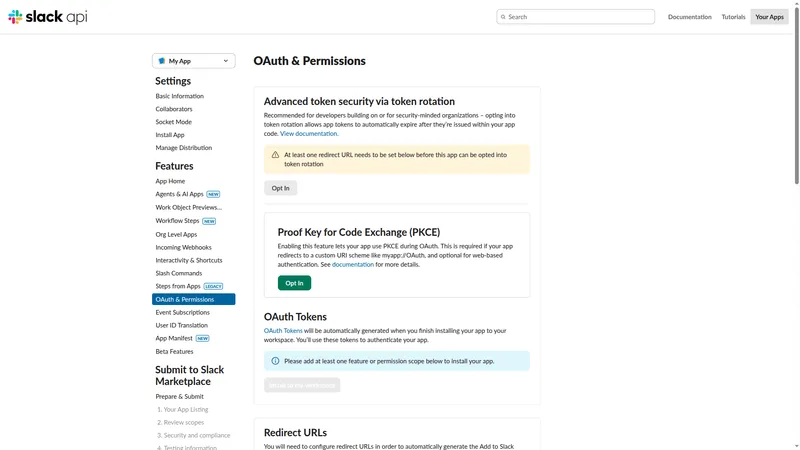Open Incoming Webhooks page
The width and height of the screenshot is (800, 450).
point(184,247)
